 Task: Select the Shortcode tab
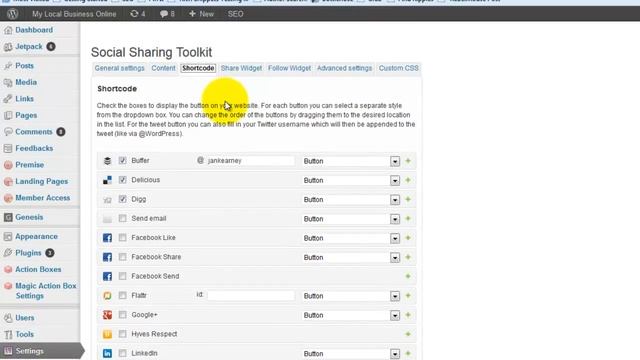pos(198,68)
